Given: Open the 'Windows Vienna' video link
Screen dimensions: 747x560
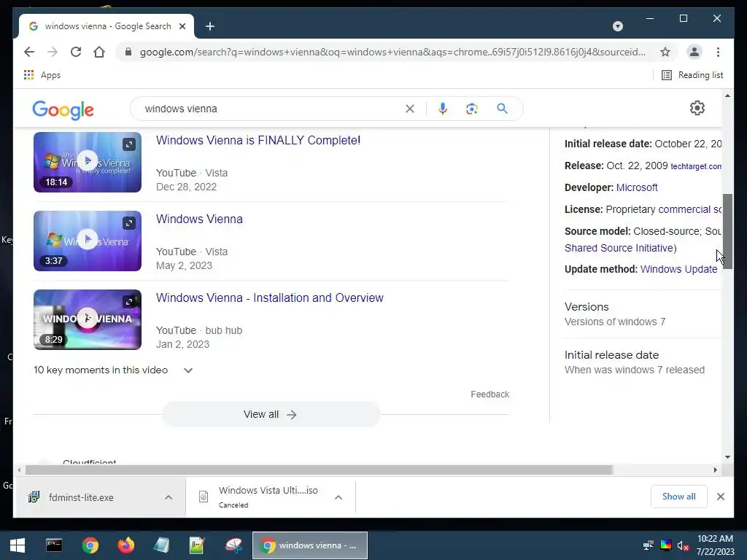Looking at the screenshot, I should 199,219.
